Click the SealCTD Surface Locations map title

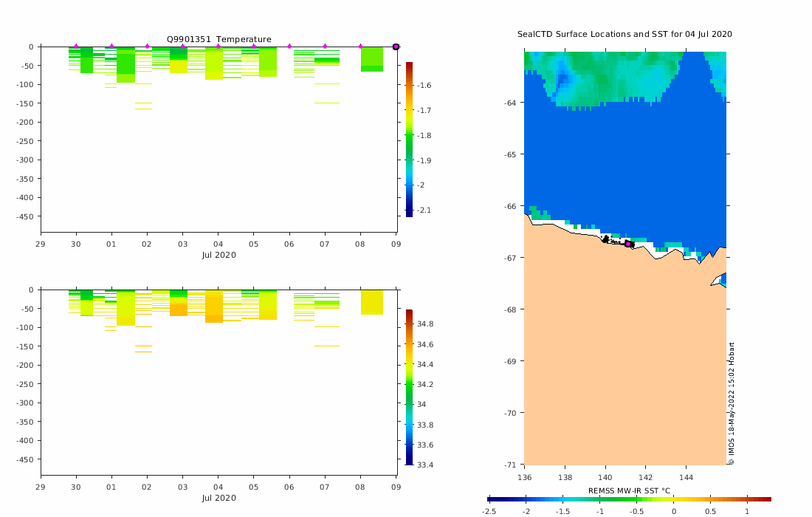click(625, 34)
